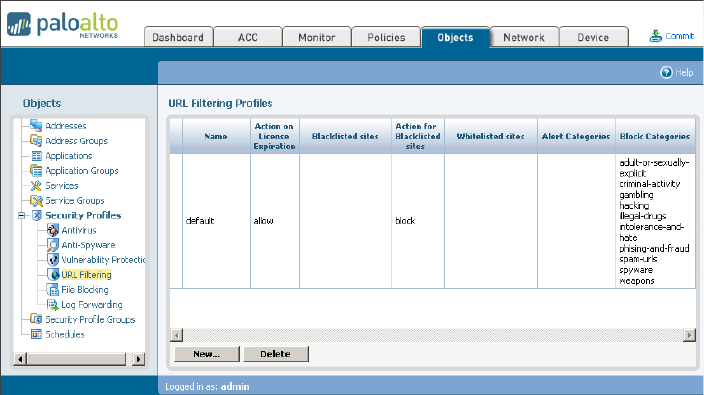
Task: Click the Help question mark icon
Action: 666,72
